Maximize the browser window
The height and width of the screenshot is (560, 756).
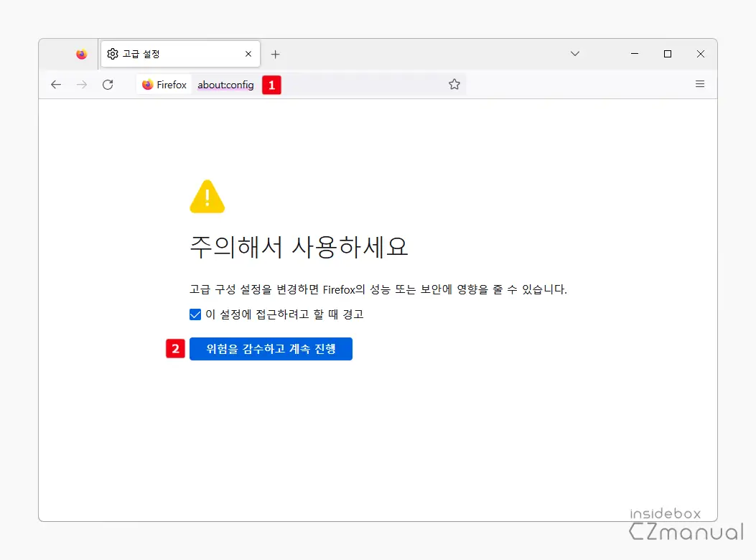point(667,53)
